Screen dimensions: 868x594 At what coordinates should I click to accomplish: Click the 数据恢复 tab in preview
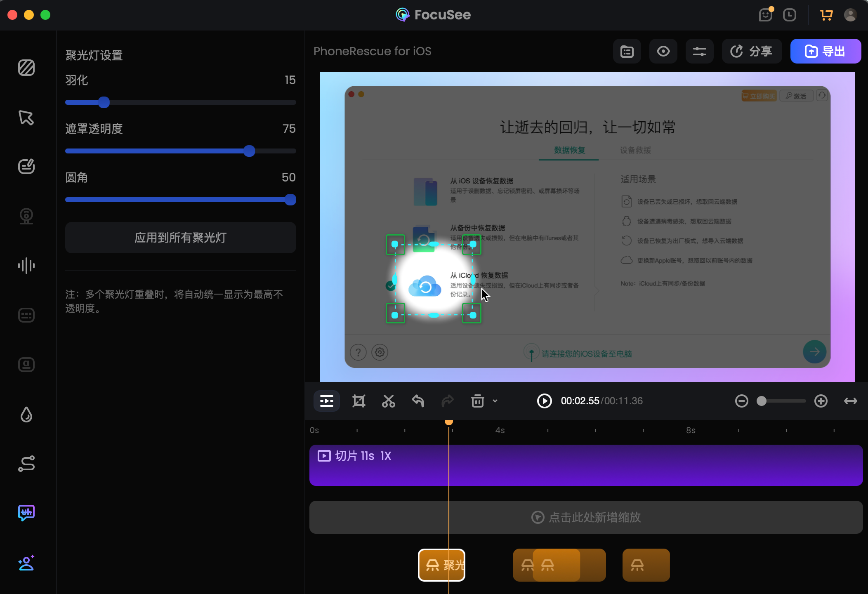point(569,150)
